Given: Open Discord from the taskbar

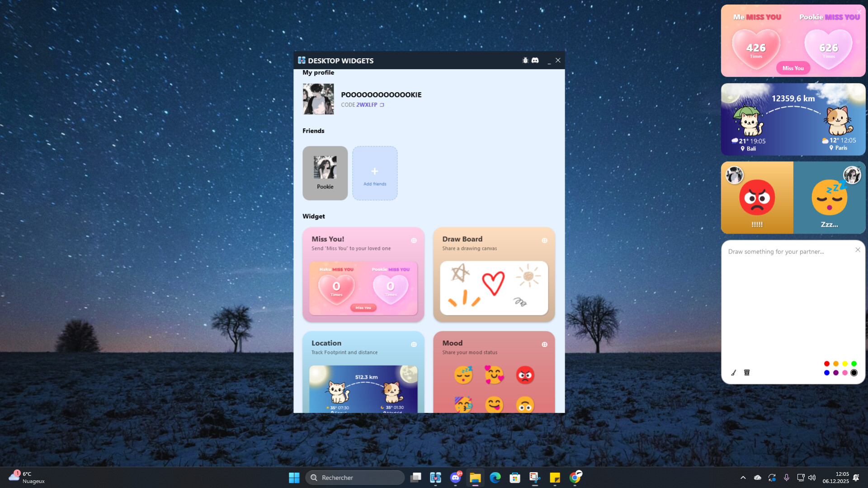Looking at the screenshot, I should 455,477.
